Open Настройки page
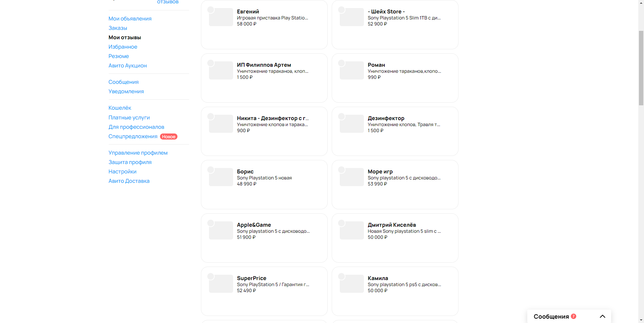644x323 pixels. (122, 171)
